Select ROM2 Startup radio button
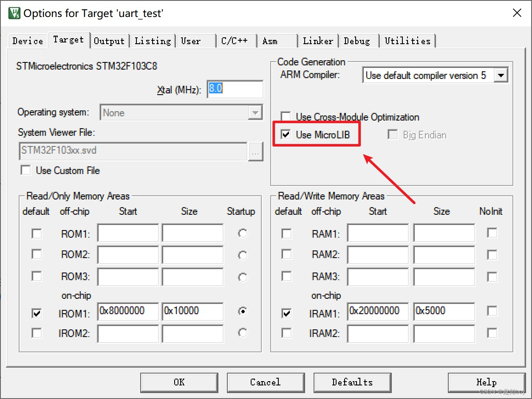The image size is (532, 399). [243, 255]
